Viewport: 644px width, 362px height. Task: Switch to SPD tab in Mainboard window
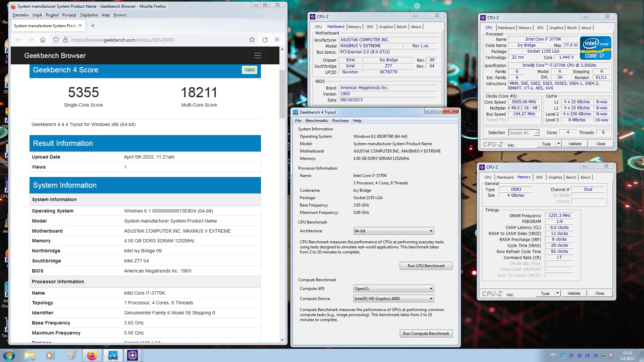point(370,27)
